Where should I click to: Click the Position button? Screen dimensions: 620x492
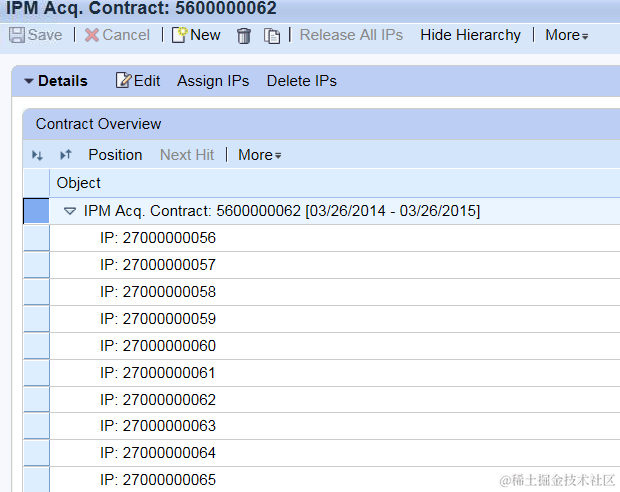115,155
